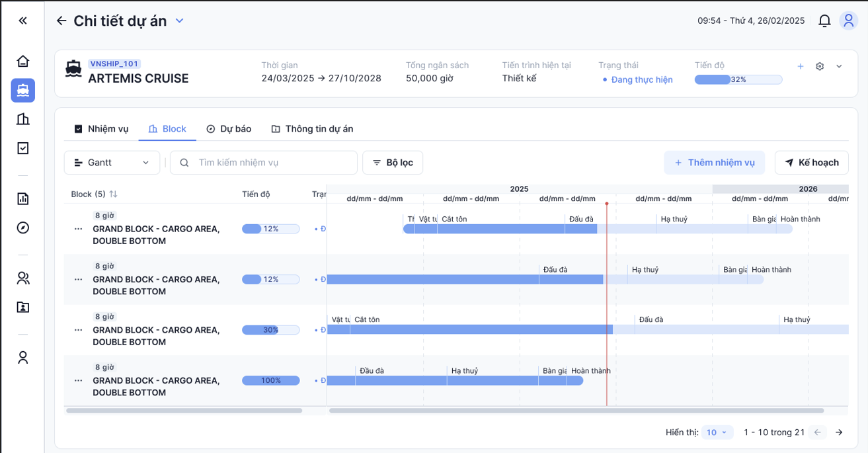Go to next page arrow in pagination
This screenshot has width=868, height=453.
[839, 432]
